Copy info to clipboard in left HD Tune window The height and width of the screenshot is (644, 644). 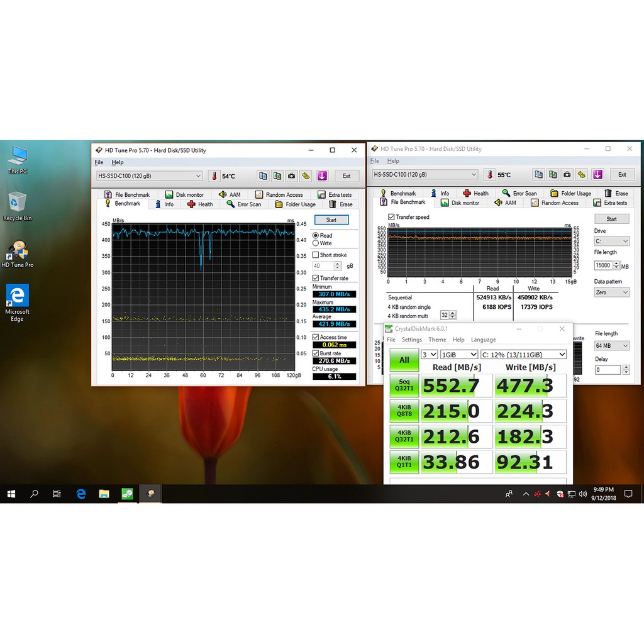[x=263, y=176]
